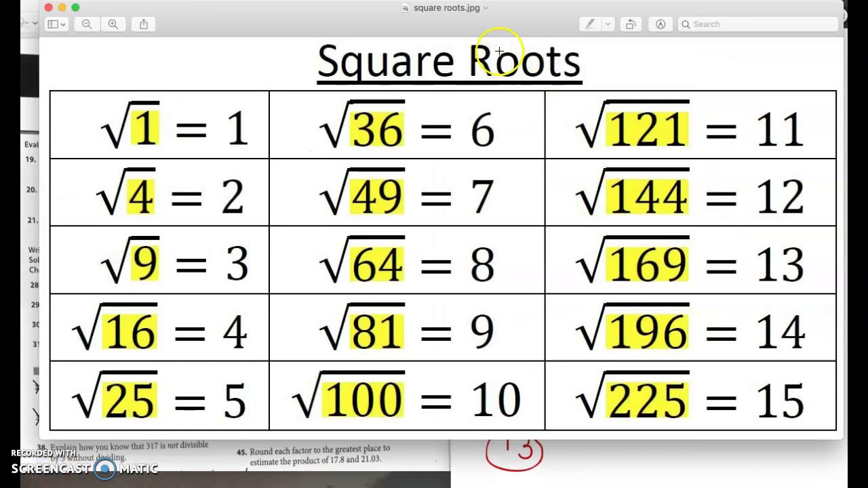Click the √49 = 7 cell
This screenshot has height=488, width=868.
(x=407, y=192)
